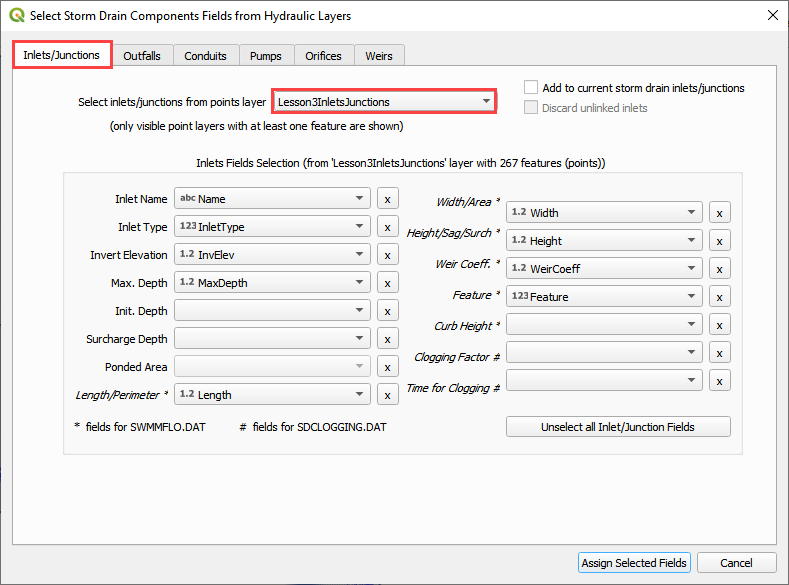The image size is (789, 585).
Task: Expand the Inlet Name field dropdown
Action: (x=272, y=199)
